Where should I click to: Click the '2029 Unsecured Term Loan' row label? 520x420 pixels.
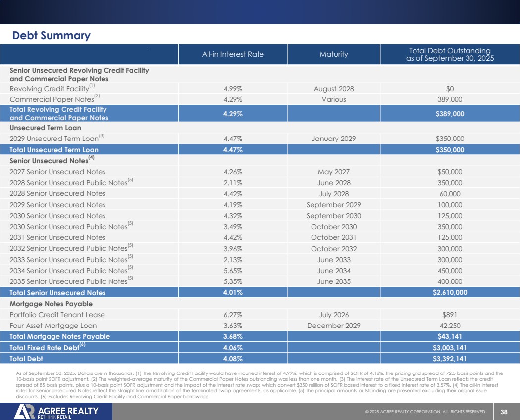tap(53, 139)
